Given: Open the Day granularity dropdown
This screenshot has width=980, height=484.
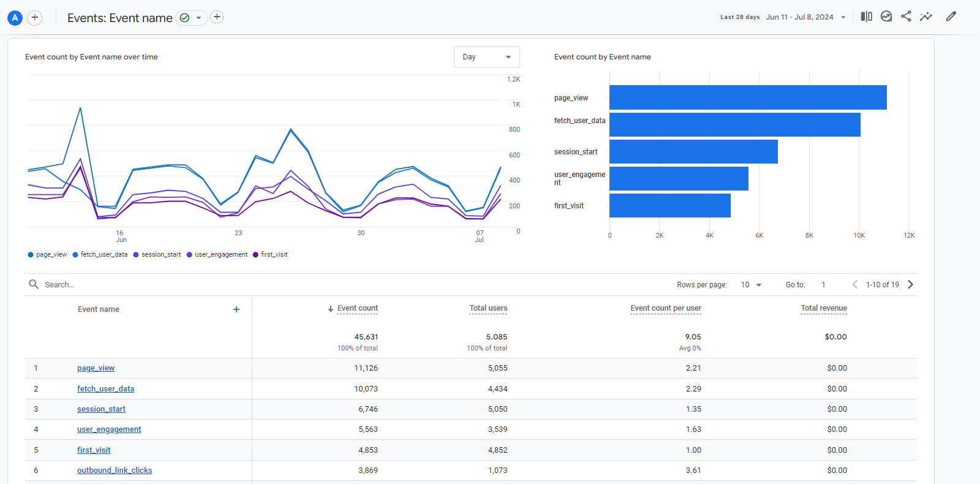Looking at the screenshot, I should coord(486,57).
